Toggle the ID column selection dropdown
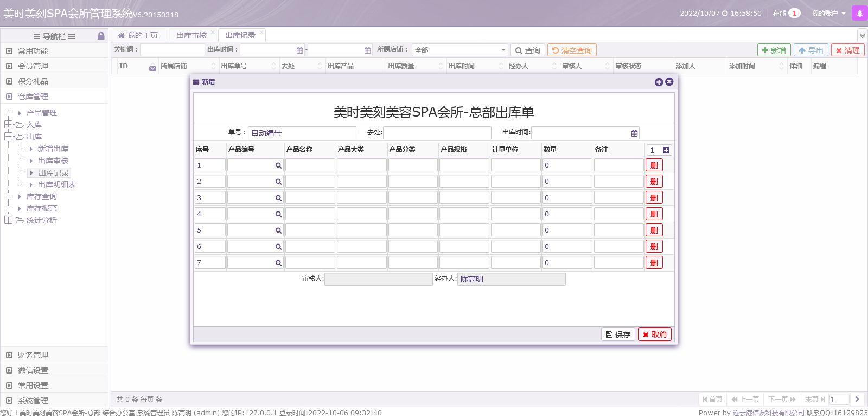 (152, 67)
